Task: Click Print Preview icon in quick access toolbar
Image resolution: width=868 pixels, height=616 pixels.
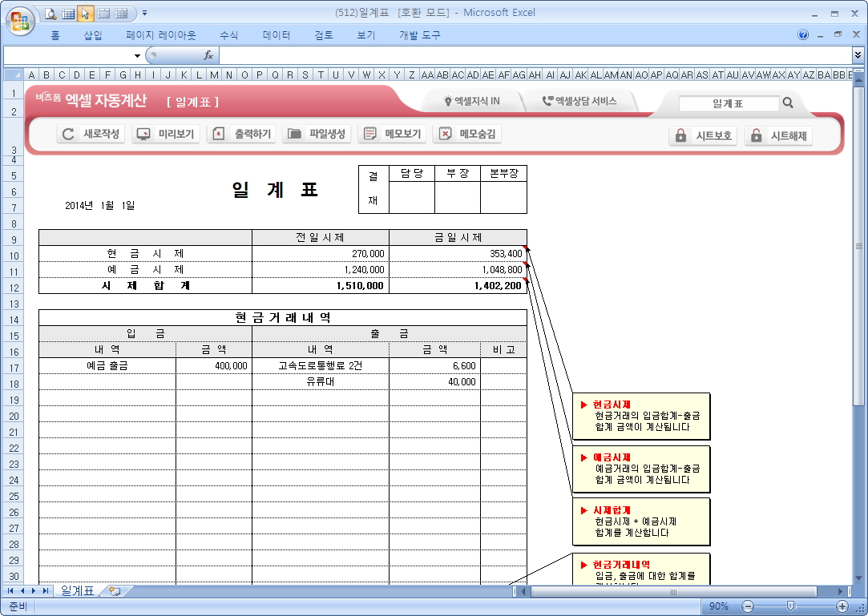Action: (x=50, y=14)
